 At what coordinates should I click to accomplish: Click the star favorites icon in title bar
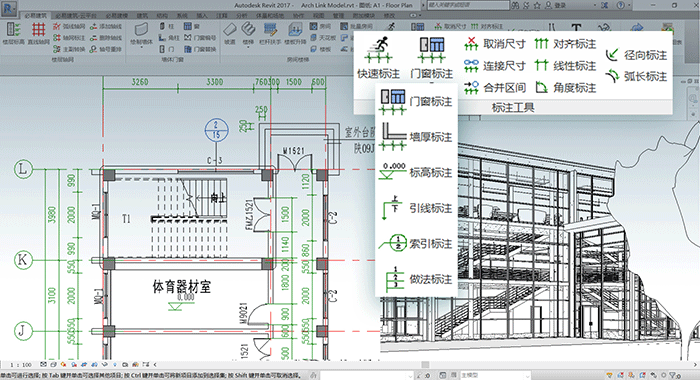(x=537, y=5)
